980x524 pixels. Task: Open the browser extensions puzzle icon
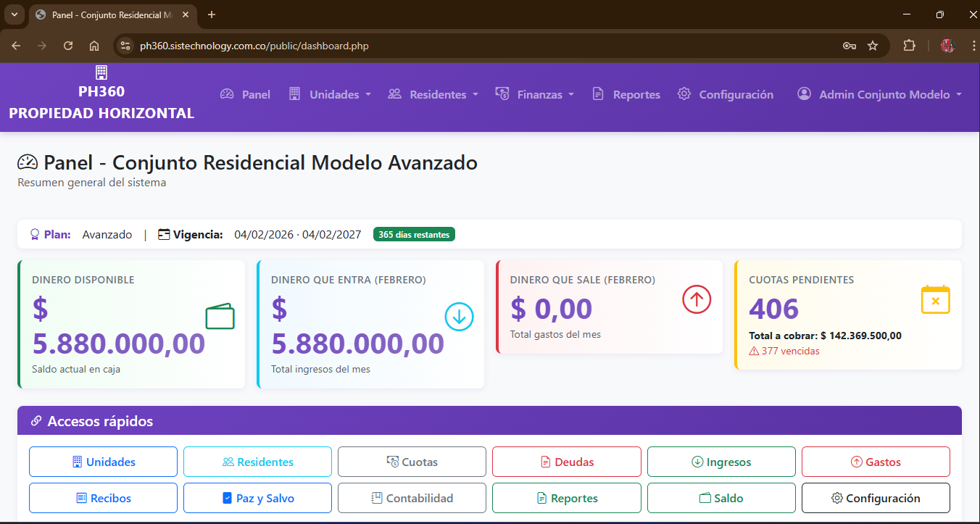coord(909,46)
